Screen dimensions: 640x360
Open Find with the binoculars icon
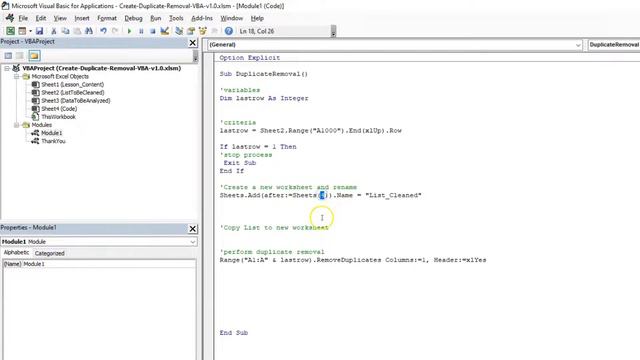point(89,31)
